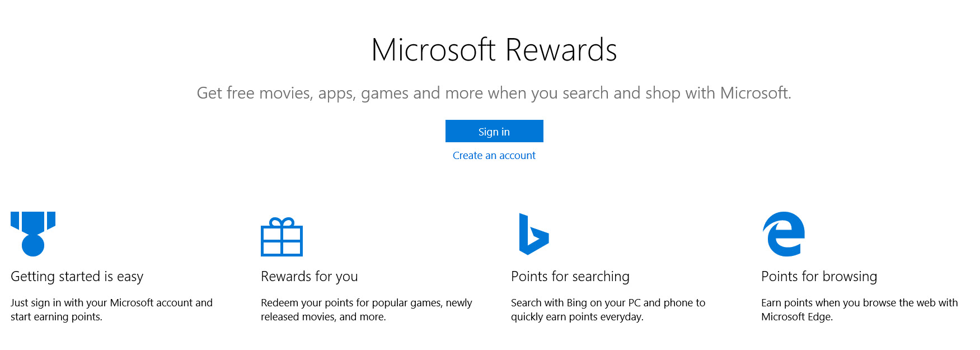The width and height of the screenshot is (980, 350).
Task: Click the gift box rewards icon
Action: point(282,237)
